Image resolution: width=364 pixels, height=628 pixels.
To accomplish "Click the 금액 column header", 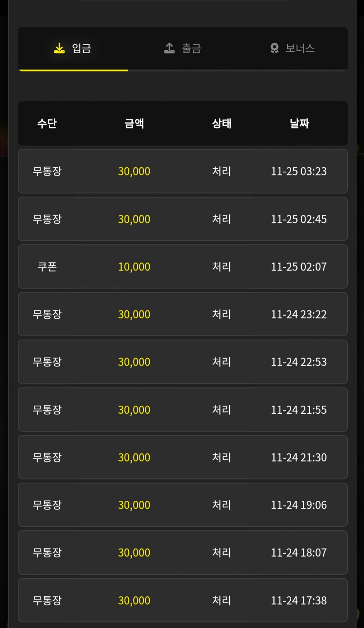I will coord(134,123).
